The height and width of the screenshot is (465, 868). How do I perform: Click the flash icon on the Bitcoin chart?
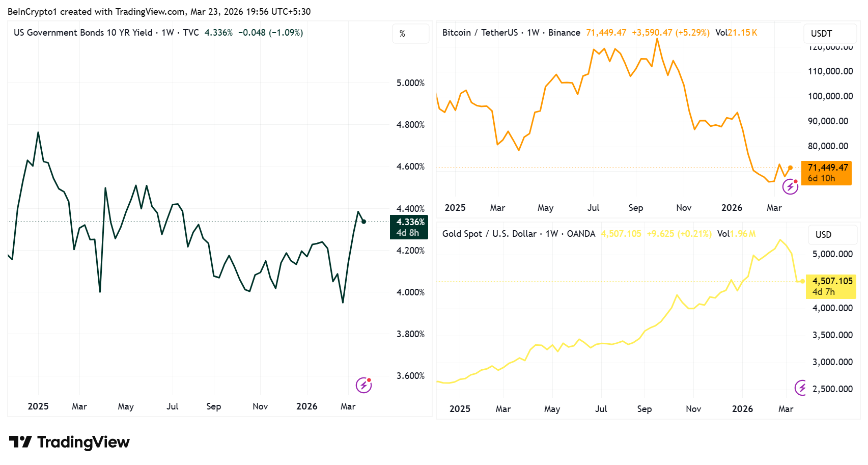[790, 187]
